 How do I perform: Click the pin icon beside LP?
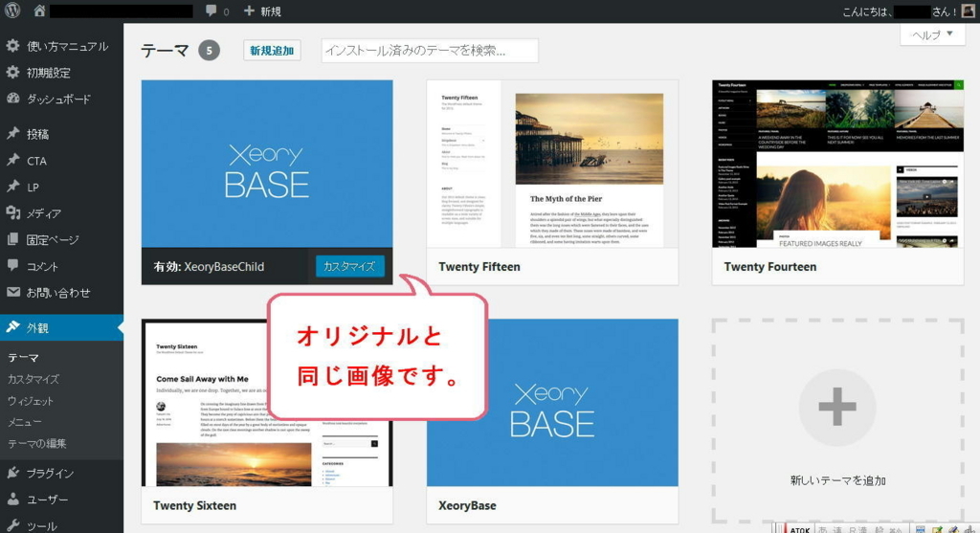click(12, 187)
